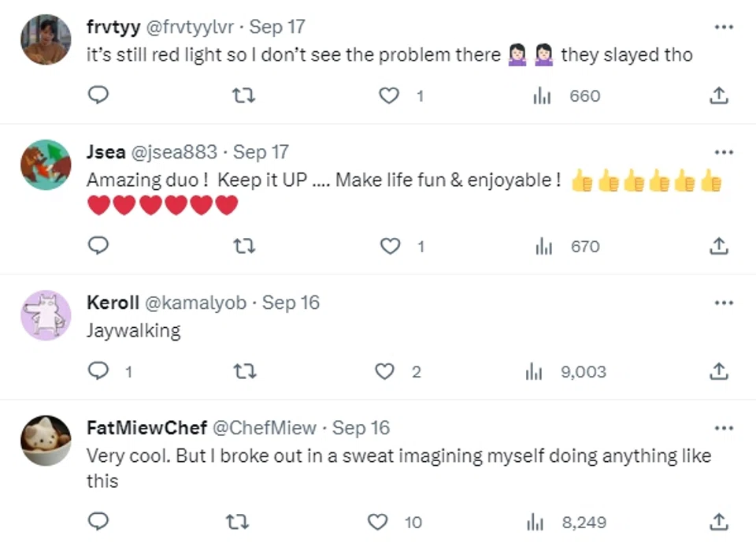Like FatMiewChef's tweet with 10 likes
The width and height of the screenshot is (756, 547).
click(379, 522)
